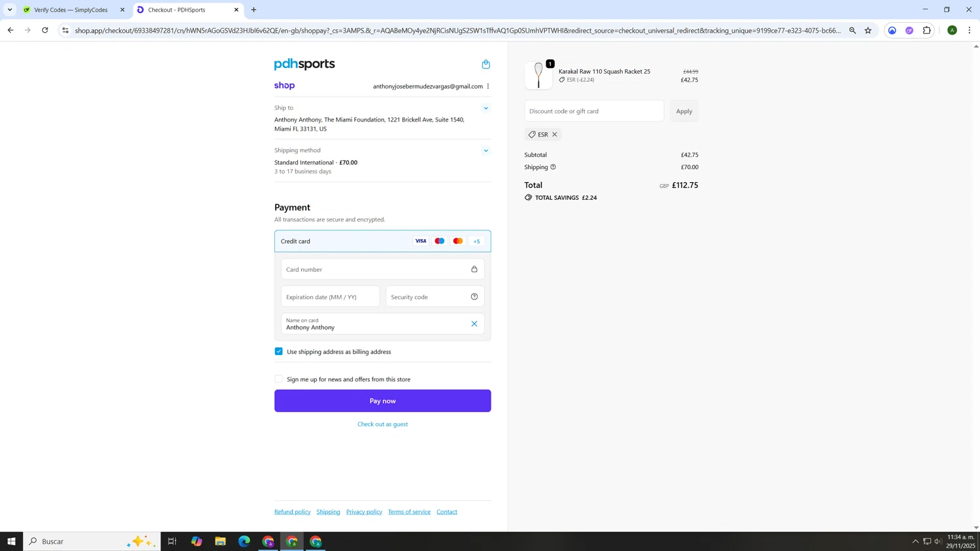Focus the Expiration date field

click(331, 296)
